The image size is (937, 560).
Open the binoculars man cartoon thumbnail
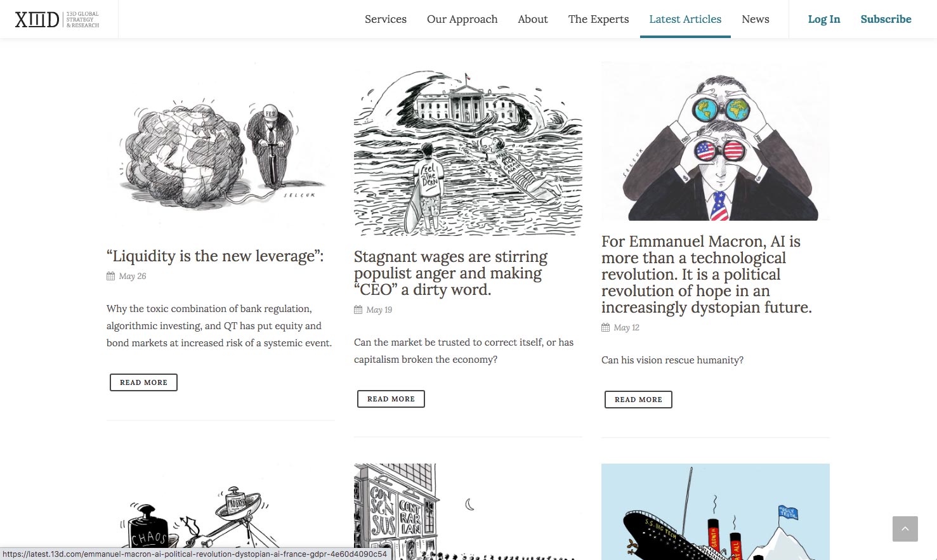[x=716, y=141]
